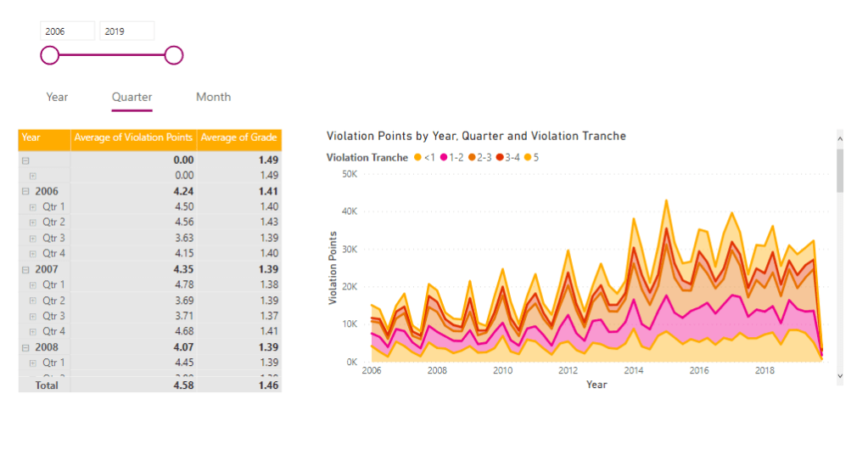Switch to the Year tab

click(57, 97)
